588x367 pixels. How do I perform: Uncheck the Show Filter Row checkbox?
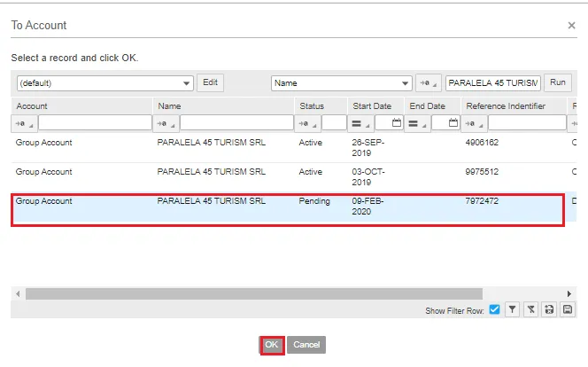pos(494,309)
